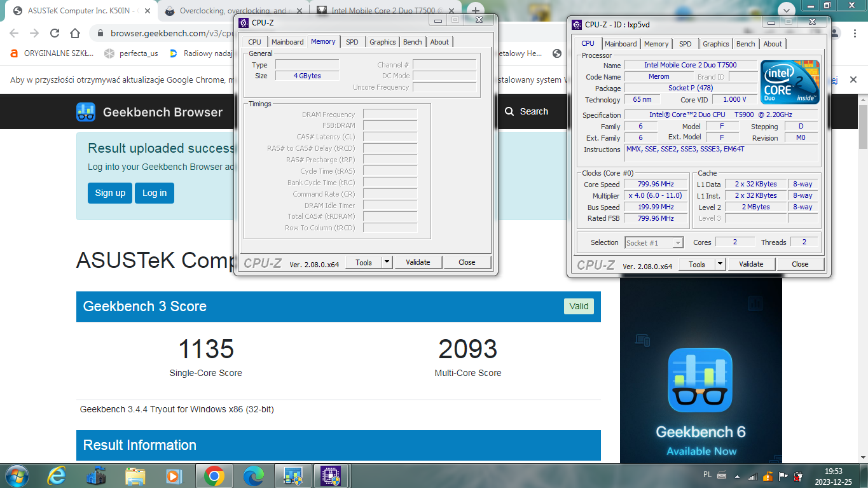868x488 pixels.
Task: Select Graphics tab in lxp5vd CPU-Z window
Action: coord(716,44)
